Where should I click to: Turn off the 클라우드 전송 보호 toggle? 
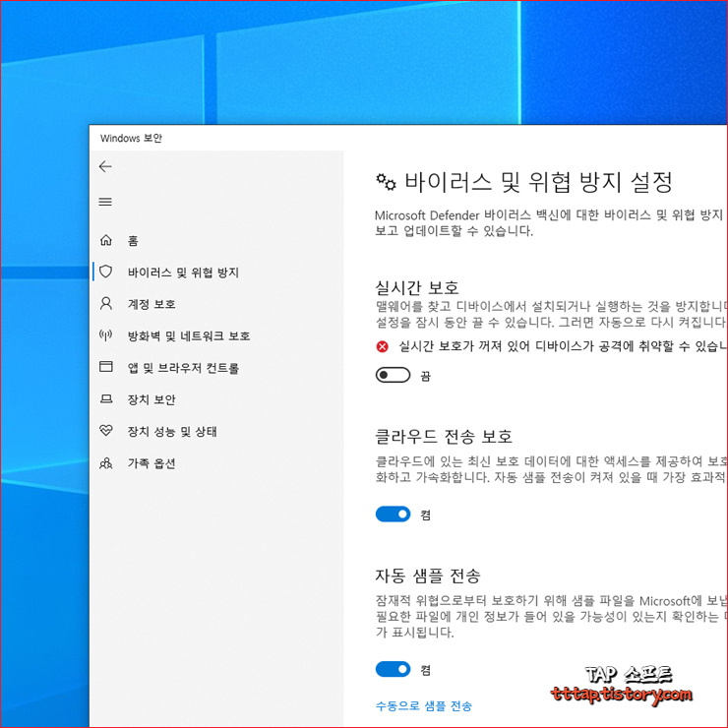tap(393, 514)
